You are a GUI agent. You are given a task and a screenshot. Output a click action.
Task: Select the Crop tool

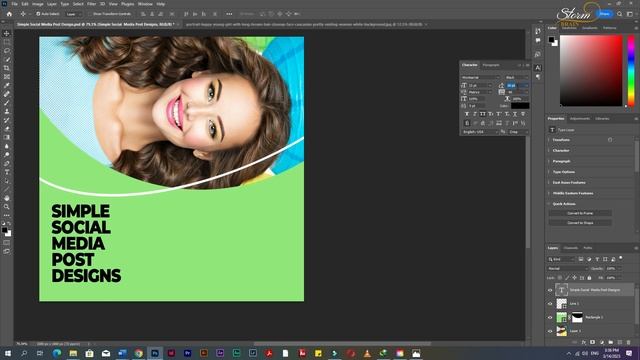point(7,68)
